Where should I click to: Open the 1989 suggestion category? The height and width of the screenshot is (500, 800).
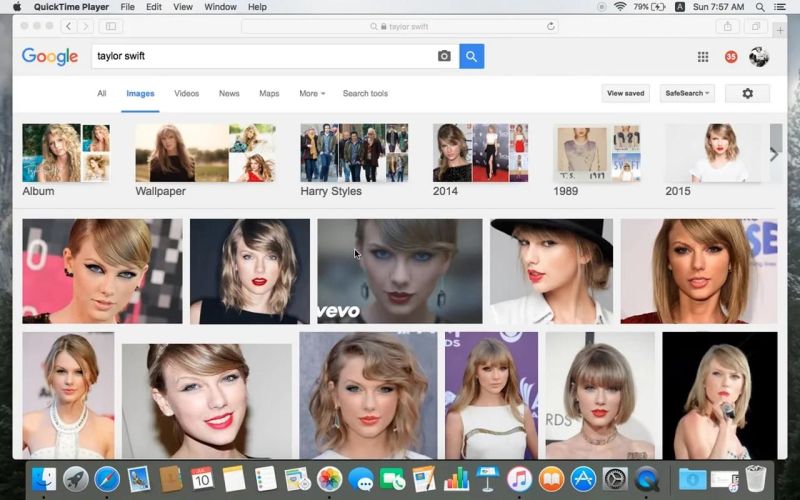597,161
